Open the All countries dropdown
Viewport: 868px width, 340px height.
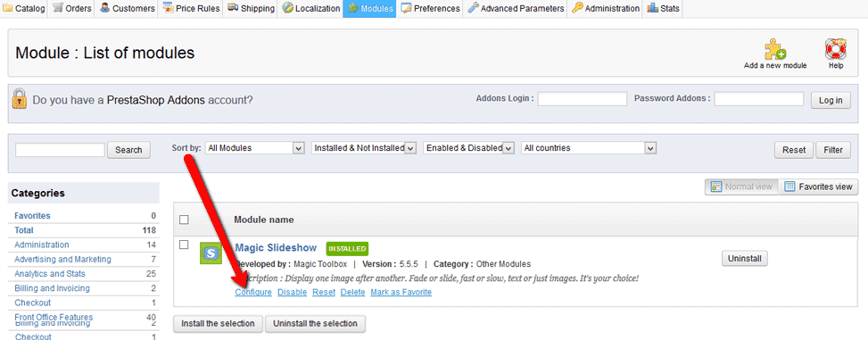[x=589, y=148]
